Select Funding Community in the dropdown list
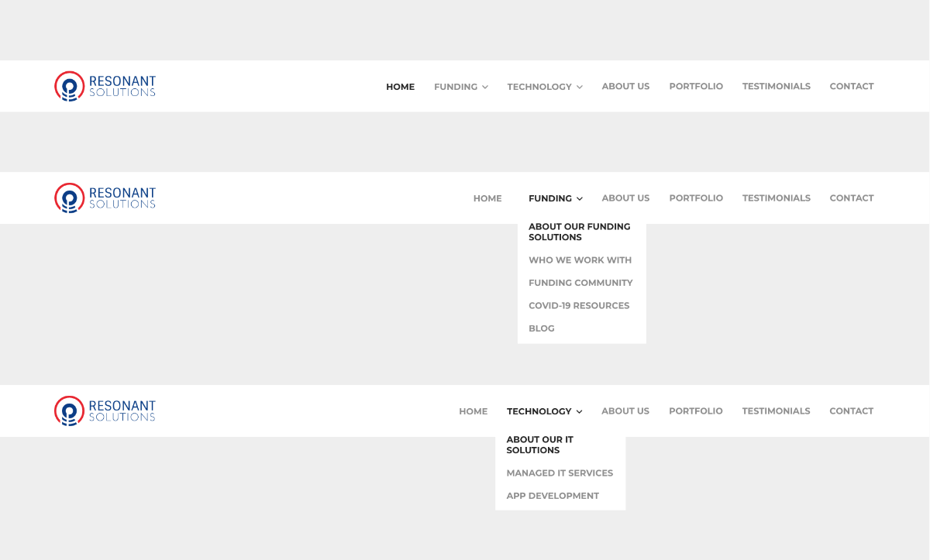930x560 pixels. [x=580, y=283]
